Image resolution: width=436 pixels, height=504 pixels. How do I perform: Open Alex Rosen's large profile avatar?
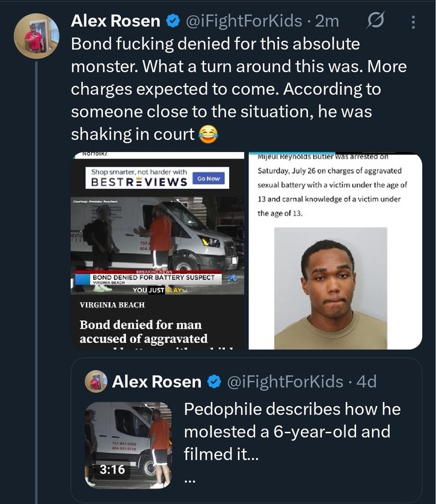click(36, 36)
